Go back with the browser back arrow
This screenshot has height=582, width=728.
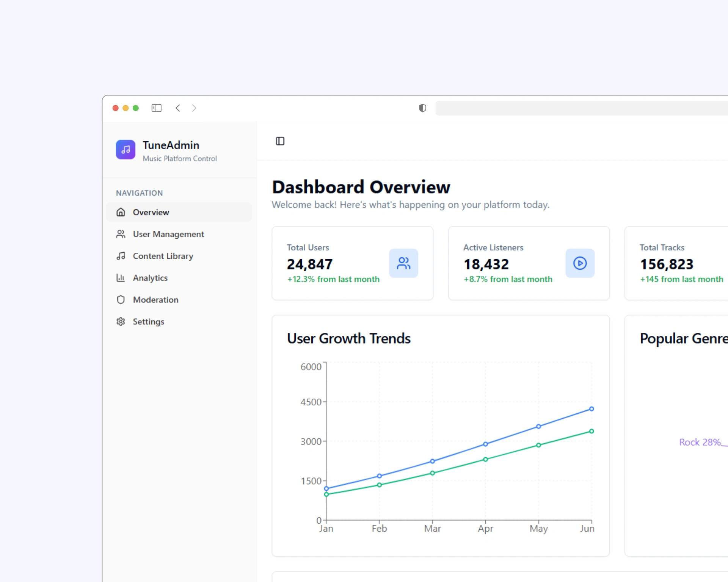[178, 108]
